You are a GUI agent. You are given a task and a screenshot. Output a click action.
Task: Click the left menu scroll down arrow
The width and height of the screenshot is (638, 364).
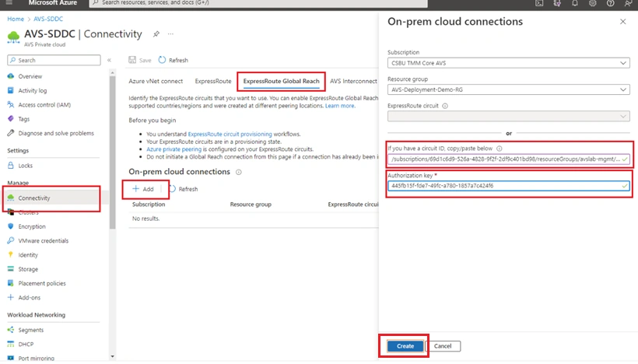click(112, 357)
